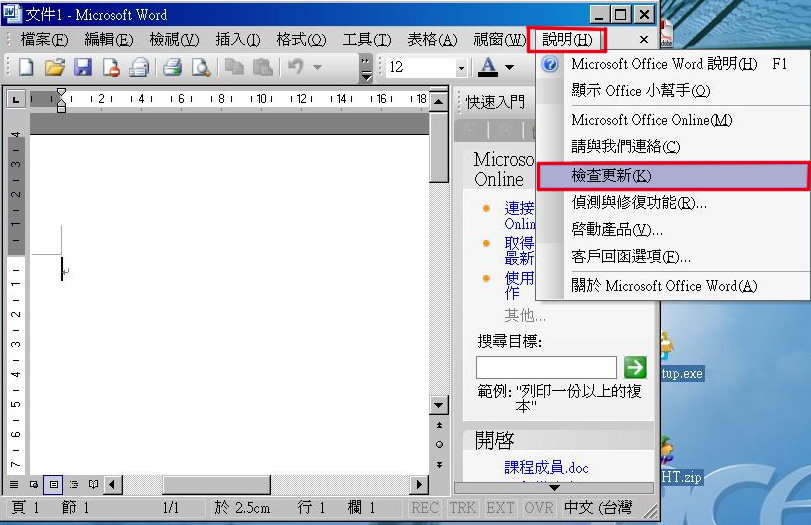Open the font size 12 dropdown
The width and height of the screenshot is (811, 525).
click(x=461, y=68)
